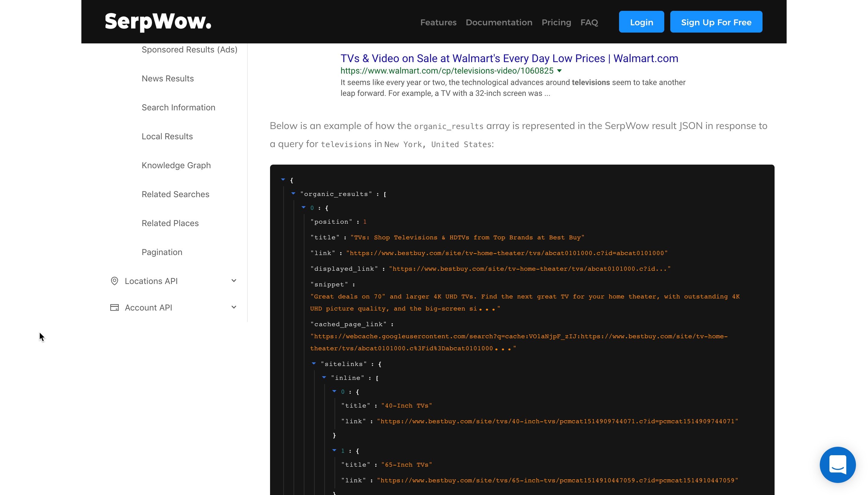Click the Walmart result description snippet
The height and width of the screenshot is (495, 868).
pyautogui.click(x=513, y=88)
